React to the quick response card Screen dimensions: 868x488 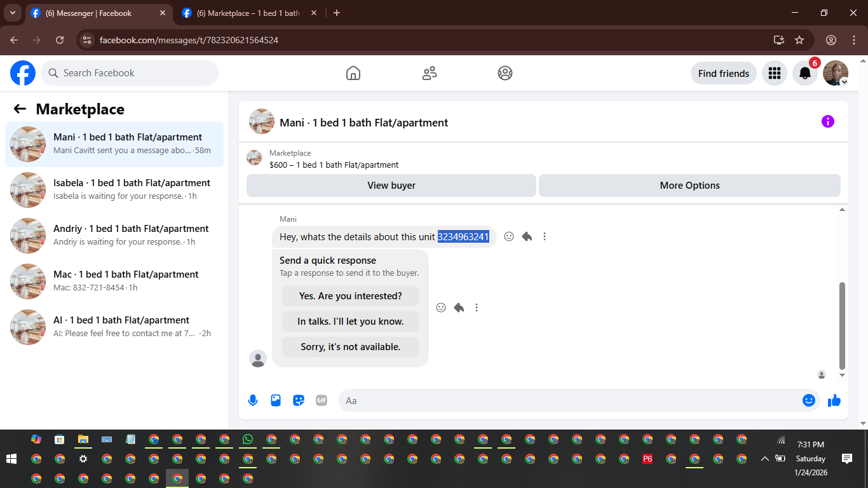(x=441, y=308)
